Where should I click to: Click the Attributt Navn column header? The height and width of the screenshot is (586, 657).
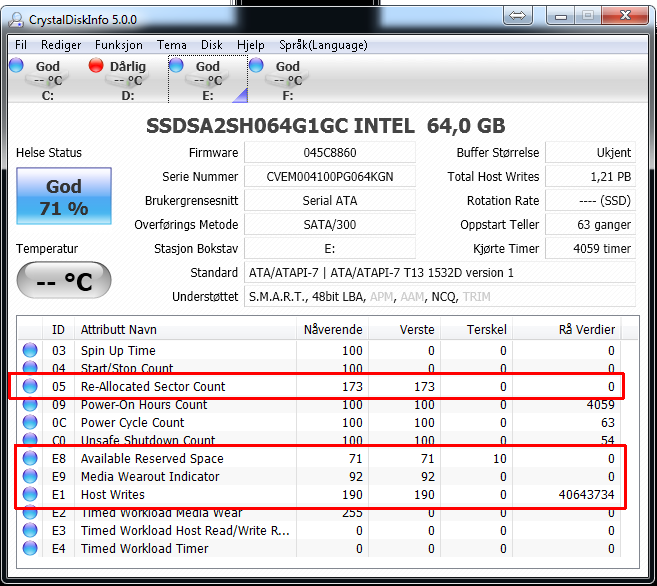[185, 330]
